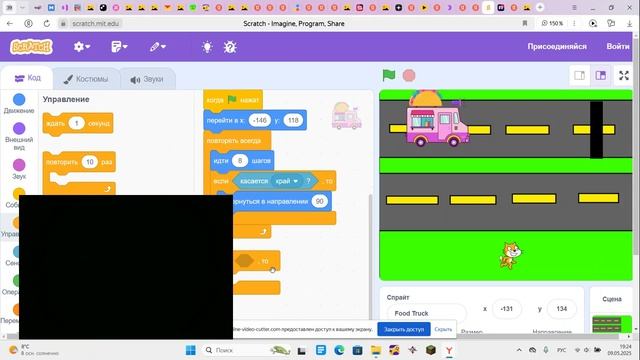This screenshot has width=640, height=360.
Task: Click the cat sprite on stage
Action: (510, 255)
